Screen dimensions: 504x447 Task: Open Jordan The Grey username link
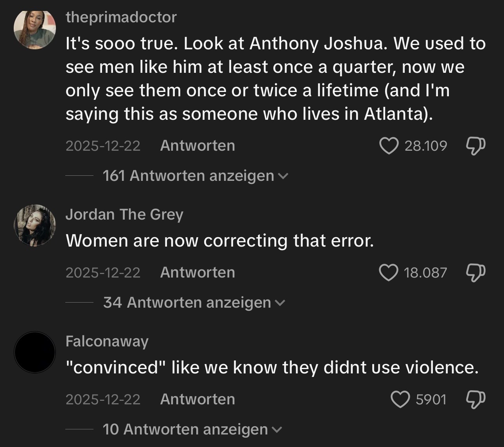pyautogui.click(x=124, y=214)
